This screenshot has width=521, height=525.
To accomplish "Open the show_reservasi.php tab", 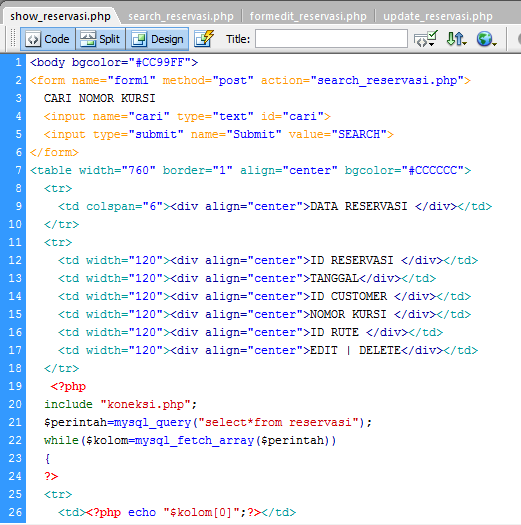I will pos(60,16).
